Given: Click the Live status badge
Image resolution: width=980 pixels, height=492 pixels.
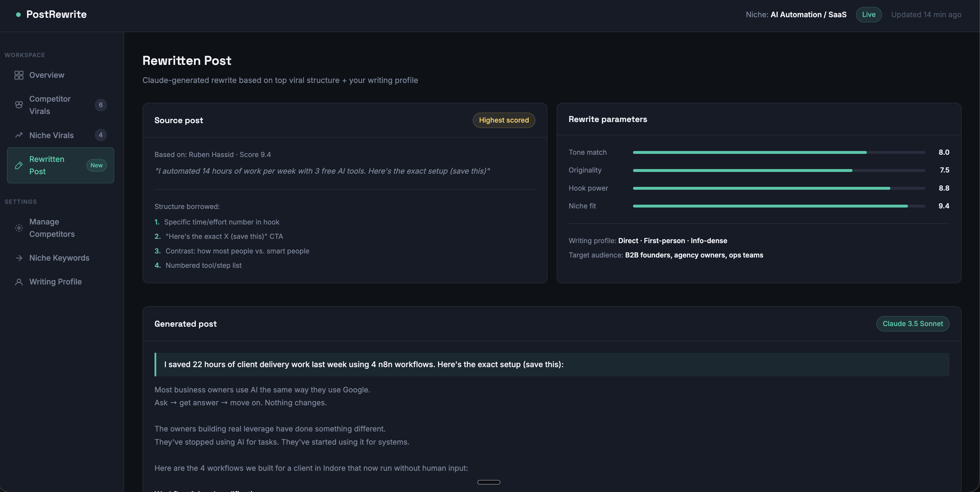Looking at the screenshot, I should [869, 14].
